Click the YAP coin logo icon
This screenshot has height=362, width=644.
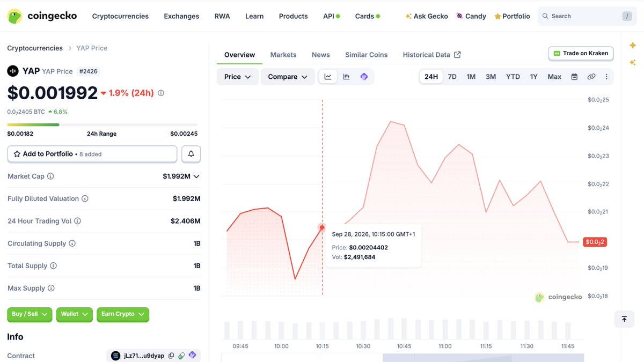[x=13, y=71]
